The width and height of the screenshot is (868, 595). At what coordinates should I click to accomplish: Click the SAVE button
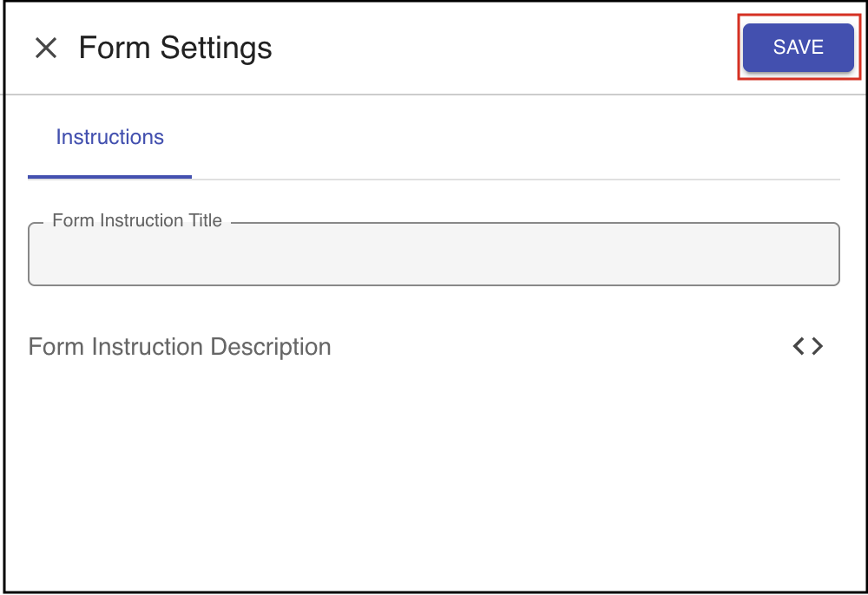point(798,48)
